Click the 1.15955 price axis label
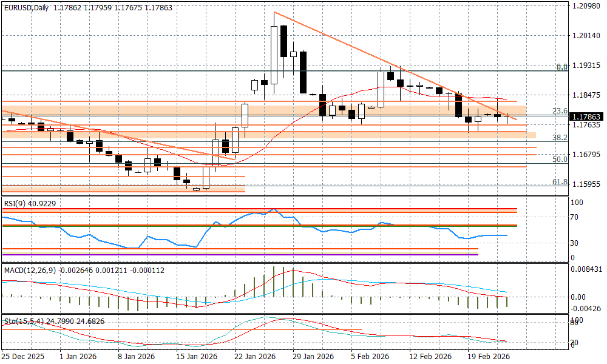 pyautogui.click(x=586, y=184)
